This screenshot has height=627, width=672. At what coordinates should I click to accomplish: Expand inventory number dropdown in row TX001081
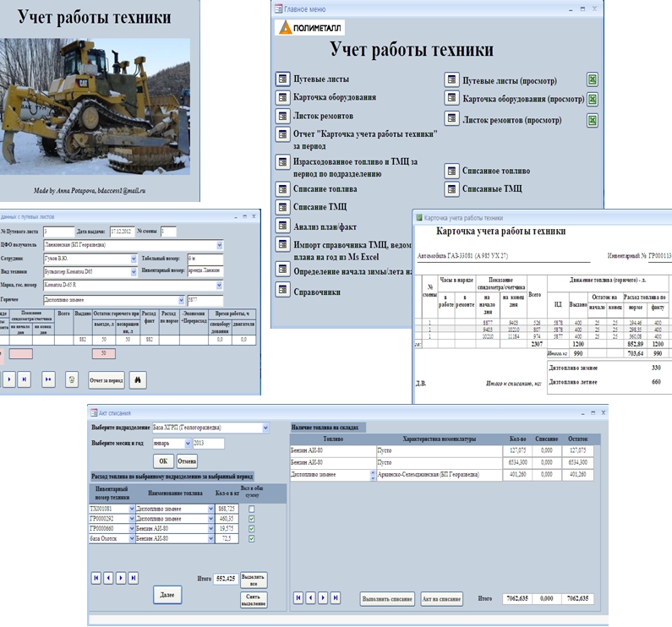coord(132,510)
